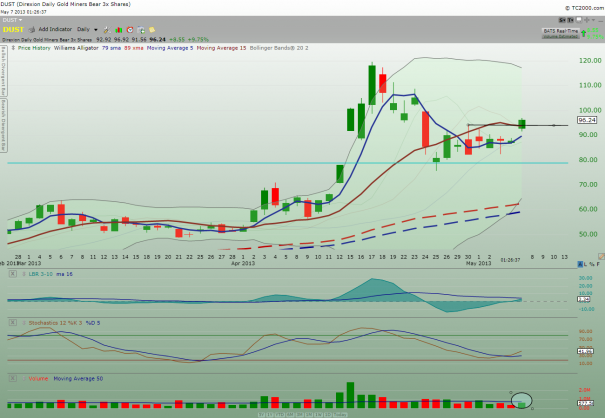This screenshot has width=605, height=418.
Task: Click the crosshair plus icon top-right
Action: tap(586, 20)
